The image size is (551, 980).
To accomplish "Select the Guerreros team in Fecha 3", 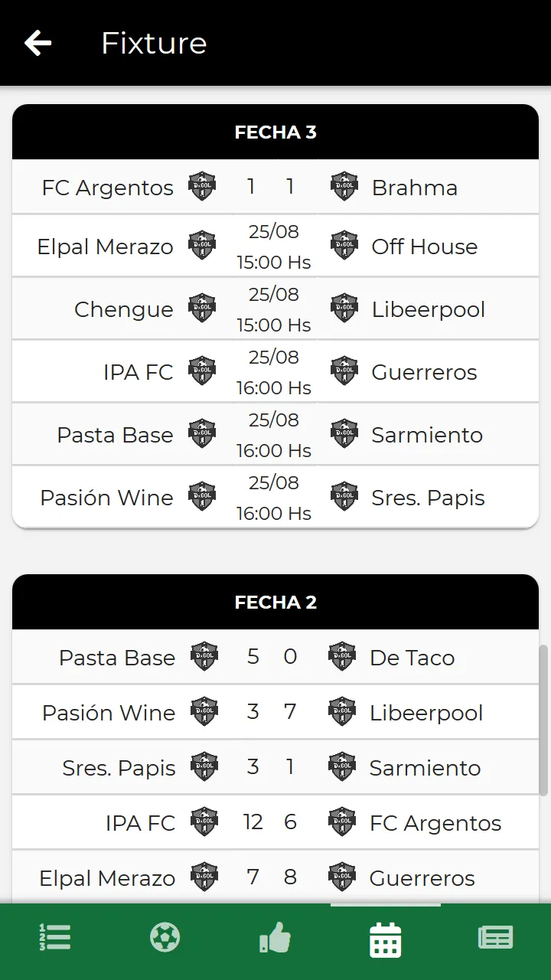I will (x=424, y=372).
